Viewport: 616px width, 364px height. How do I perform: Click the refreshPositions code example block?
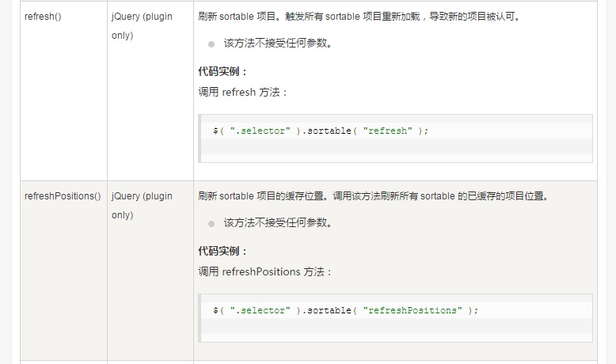pyautogui.click(x=396, y=318)
